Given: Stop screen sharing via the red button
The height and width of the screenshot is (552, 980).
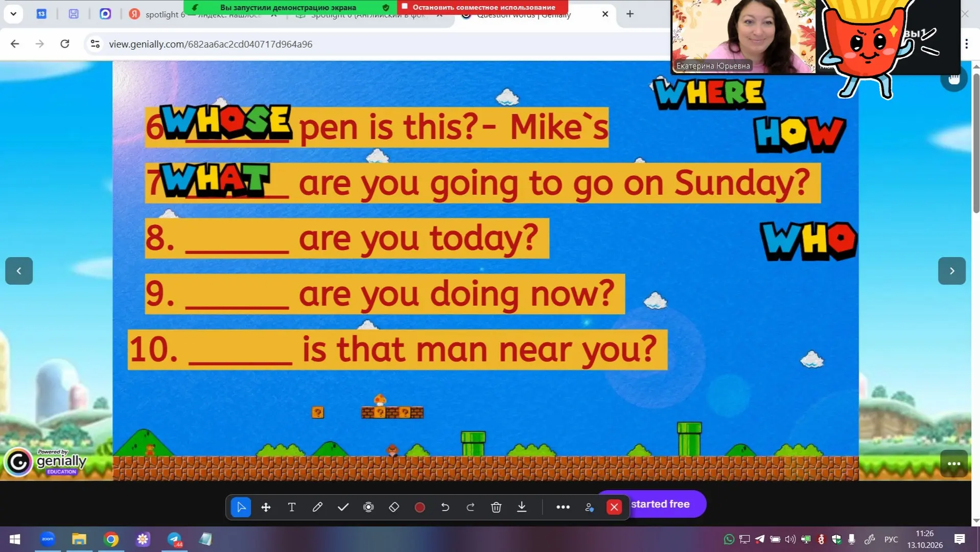Looking at the screenshot, I should (483, 7).
